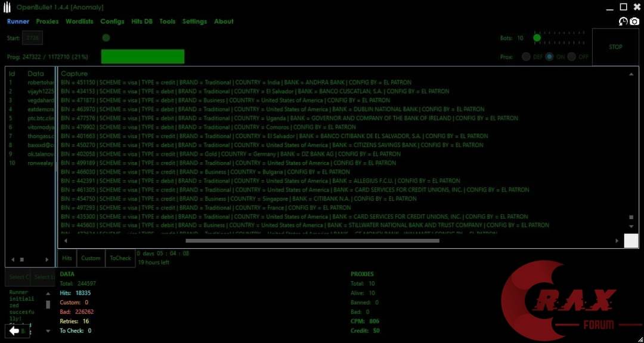644x343 pixels.
Task: Click the Capture column header
Action: click(x=75, y=73)
